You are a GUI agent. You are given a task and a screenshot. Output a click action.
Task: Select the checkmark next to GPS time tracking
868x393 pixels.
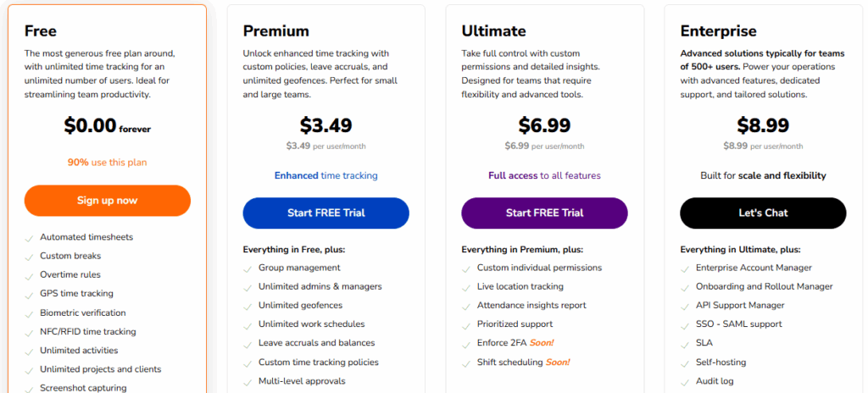(30, 294)
